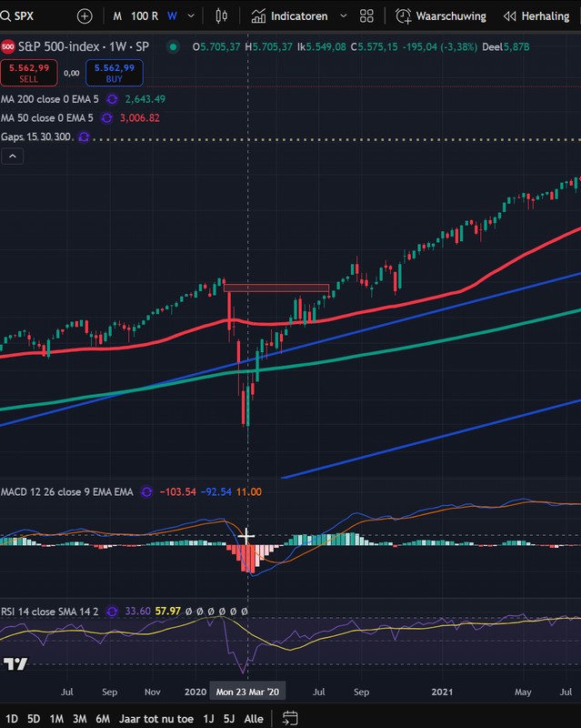The width and height of the screenshot is (581, 728).
Task: Click the blue BUY 5.562,99 button
Action: 115,73
